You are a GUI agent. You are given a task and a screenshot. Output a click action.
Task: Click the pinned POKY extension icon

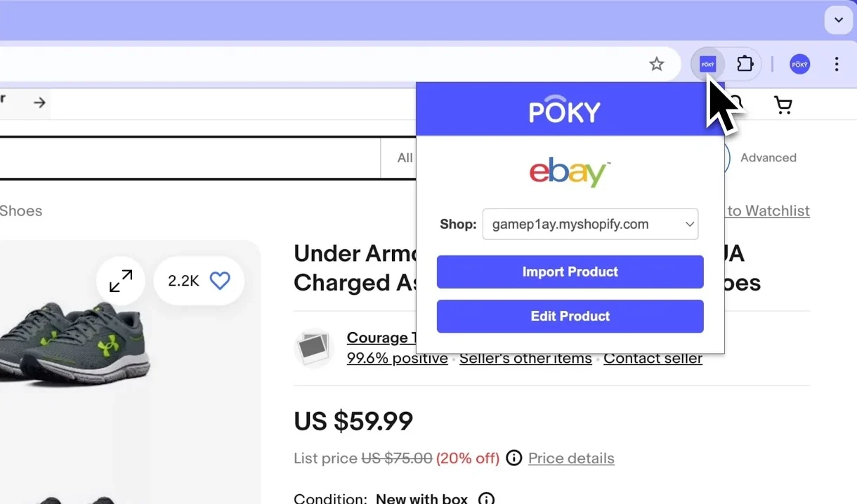[707, 64]
